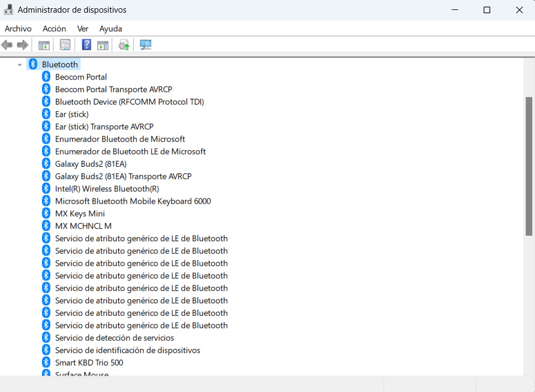Click the vertical scrollbar thumb

pos(529,166)
